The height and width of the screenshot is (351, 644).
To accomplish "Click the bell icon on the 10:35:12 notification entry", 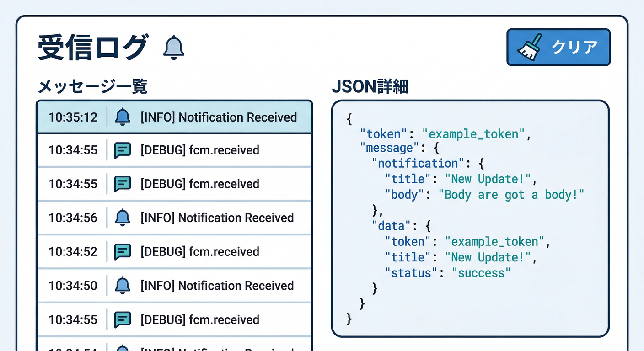I will coord(122,117).
